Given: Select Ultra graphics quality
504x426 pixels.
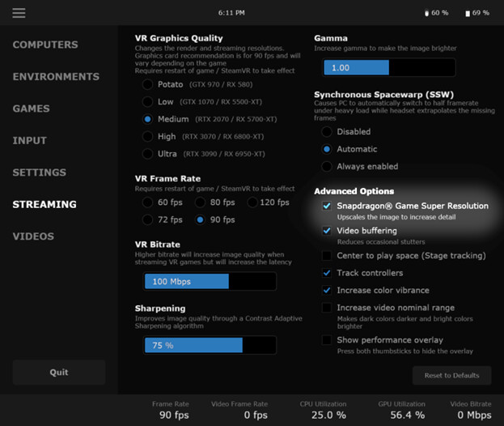Looking at the screenshot, I should pyautogui.click(x=147, y=154).
